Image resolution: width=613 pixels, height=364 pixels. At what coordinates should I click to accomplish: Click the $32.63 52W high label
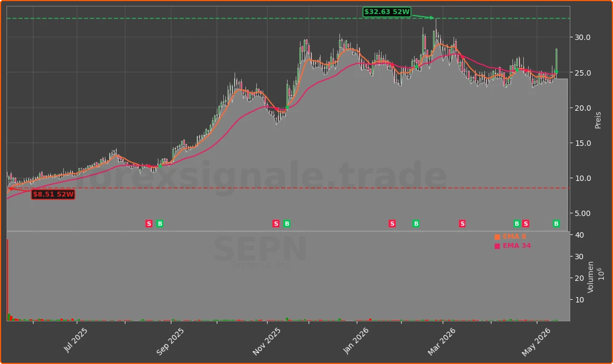click(387, 12)
